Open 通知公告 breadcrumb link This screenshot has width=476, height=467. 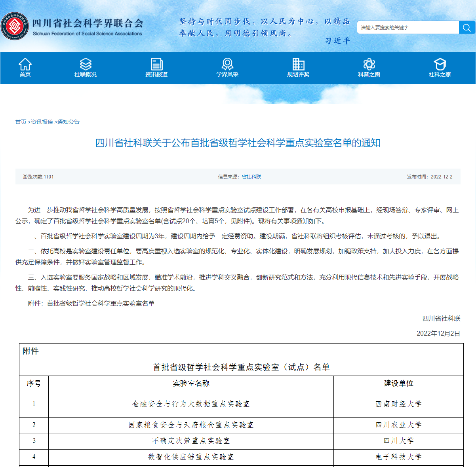pyautogui.click(x=69, y=122)
